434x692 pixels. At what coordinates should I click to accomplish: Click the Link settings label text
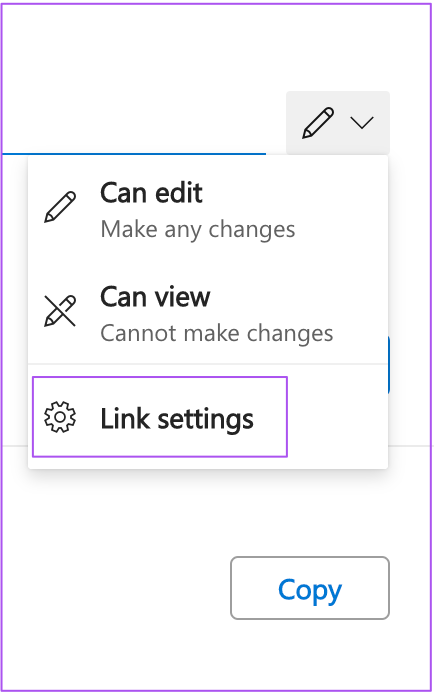click(x=177, y=419)
